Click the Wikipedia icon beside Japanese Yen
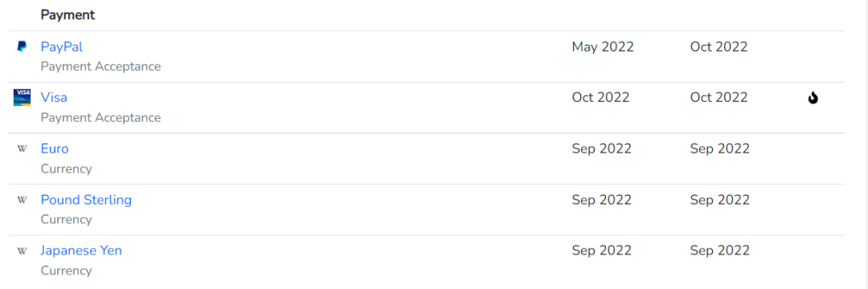 click(23, 251)
